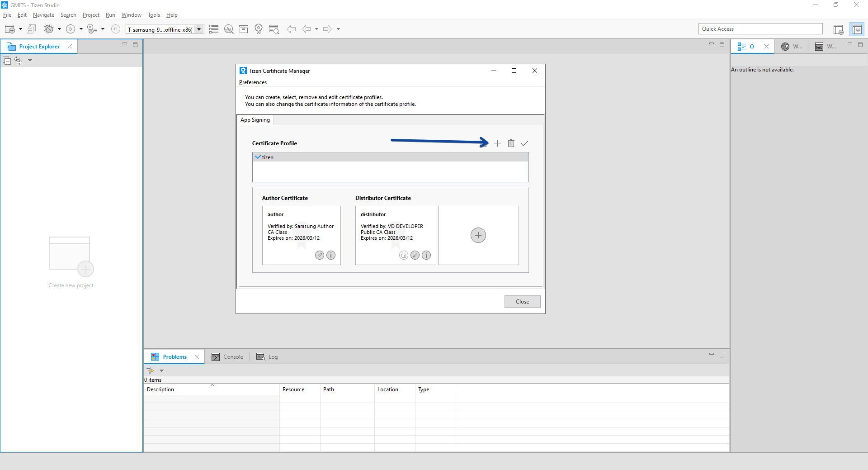Screen dimensions: 868x470
Task: Click the Location column header
Action: click(x=395, y=389)
